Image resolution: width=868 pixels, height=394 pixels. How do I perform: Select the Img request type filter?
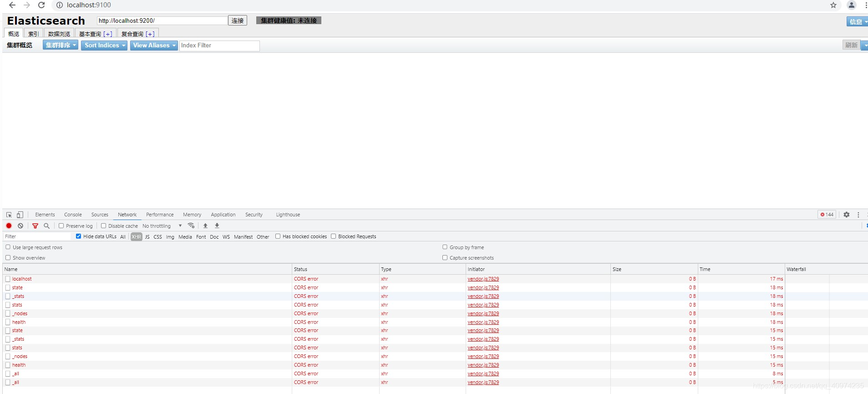[170, 237]
